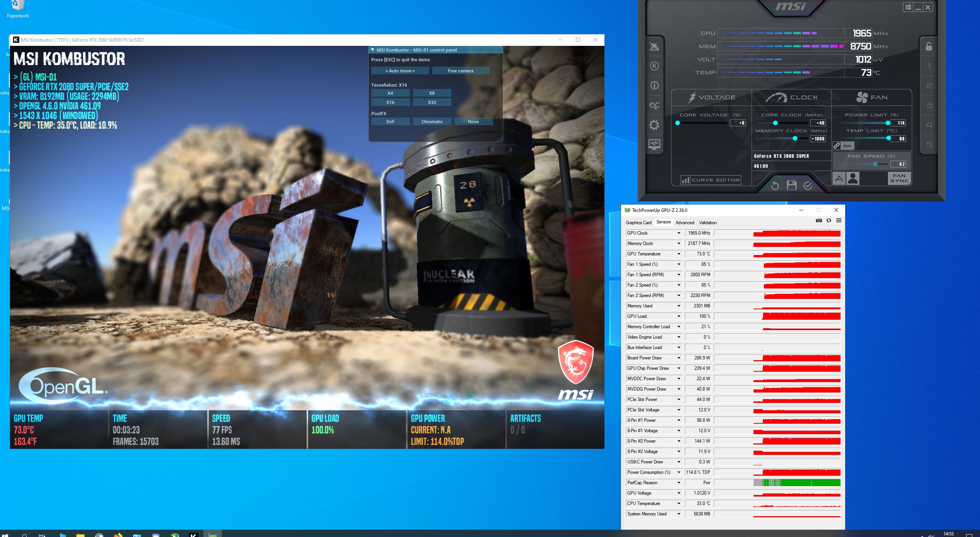
Task: Select None for PostFX
Action: click(x=473, y=122)
